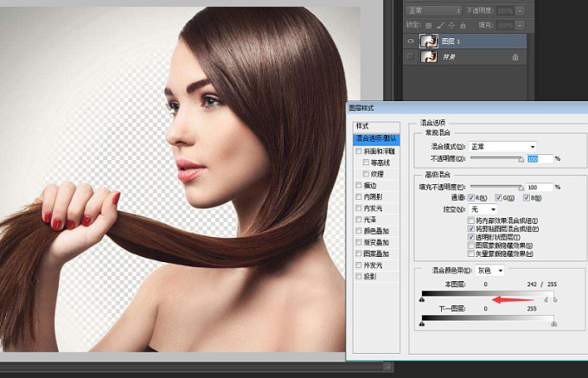Click the lock icon on 背景 layer
This screenshot has height=378, width=588.
click(515, 56)
